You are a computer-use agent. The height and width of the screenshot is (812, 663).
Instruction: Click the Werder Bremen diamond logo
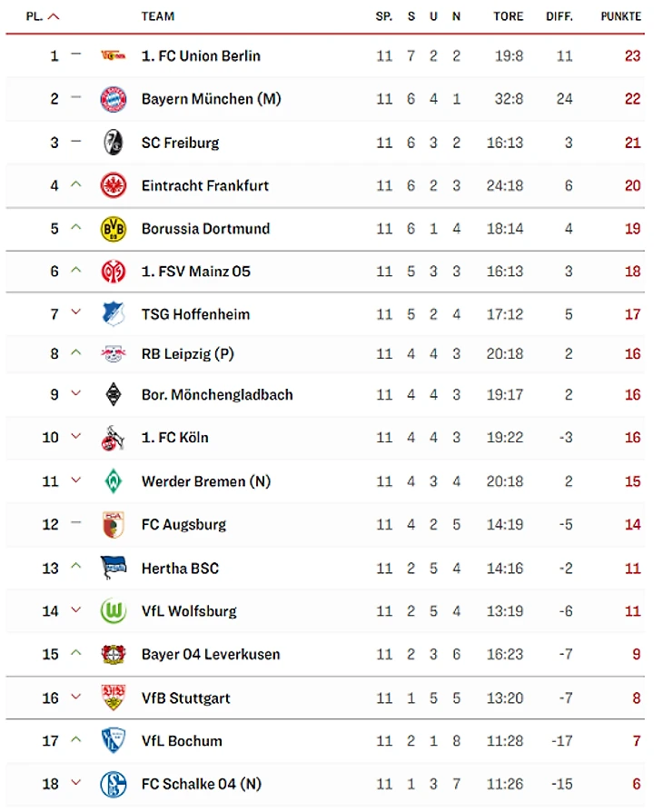click(113, 481)
